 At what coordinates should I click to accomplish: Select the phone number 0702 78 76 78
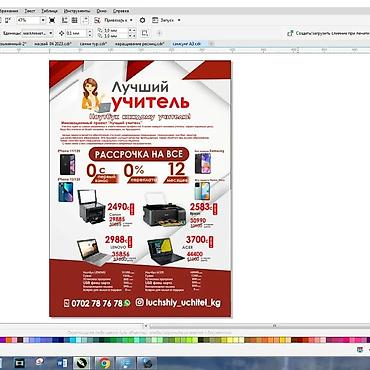(x=97, y=303)
